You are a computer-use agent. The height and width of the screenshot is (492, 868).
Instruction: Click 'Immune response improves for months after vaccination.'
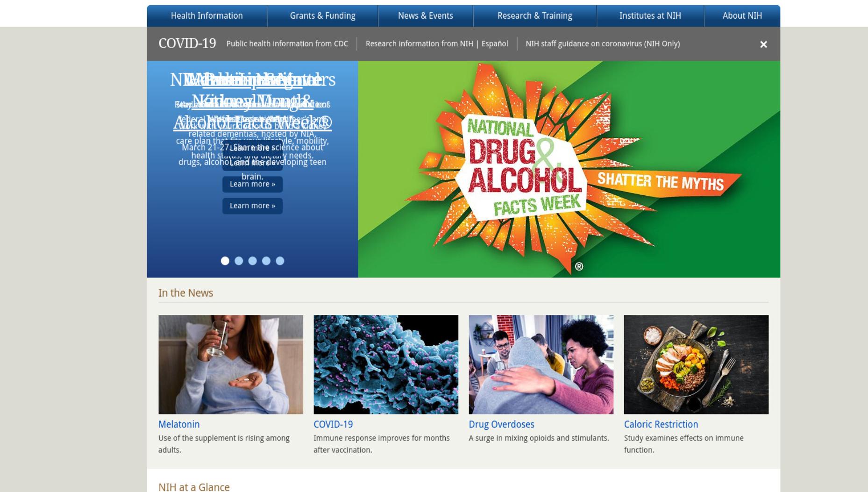coord(382,444)
